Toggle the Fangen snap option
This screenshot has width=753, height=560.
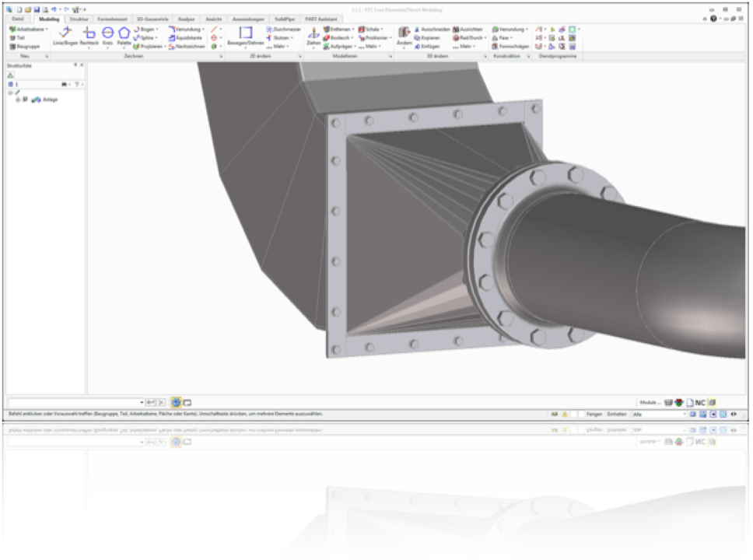click(594, 414)
